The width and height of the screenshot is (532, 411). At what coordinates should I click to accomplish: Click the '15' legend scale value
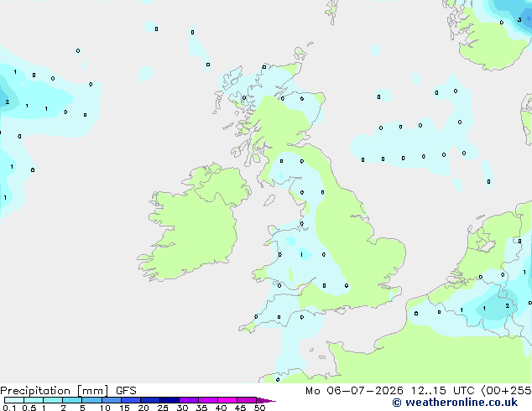pyautogui.click(x=124, y=408)
